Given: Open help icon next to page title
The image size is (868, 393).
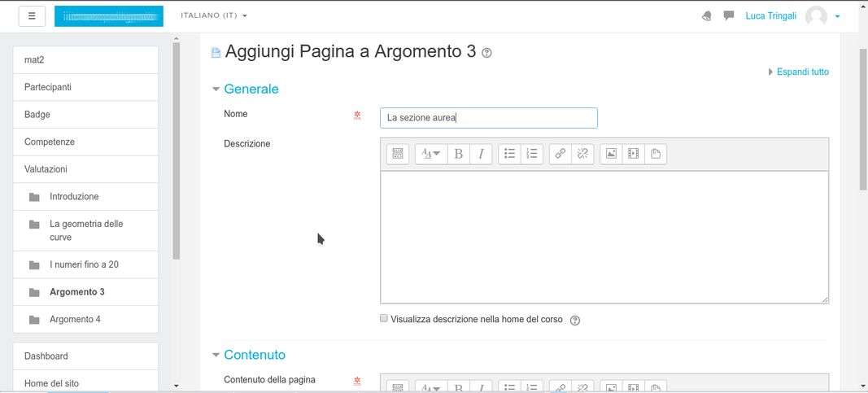Looking at the screenshot, I should click(486, 53).
